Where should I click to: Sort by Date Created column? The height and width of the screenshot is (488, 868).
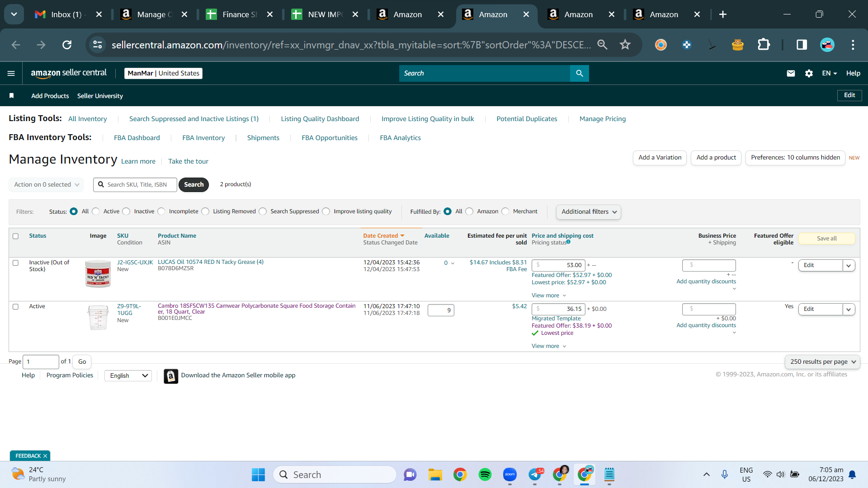383,236
